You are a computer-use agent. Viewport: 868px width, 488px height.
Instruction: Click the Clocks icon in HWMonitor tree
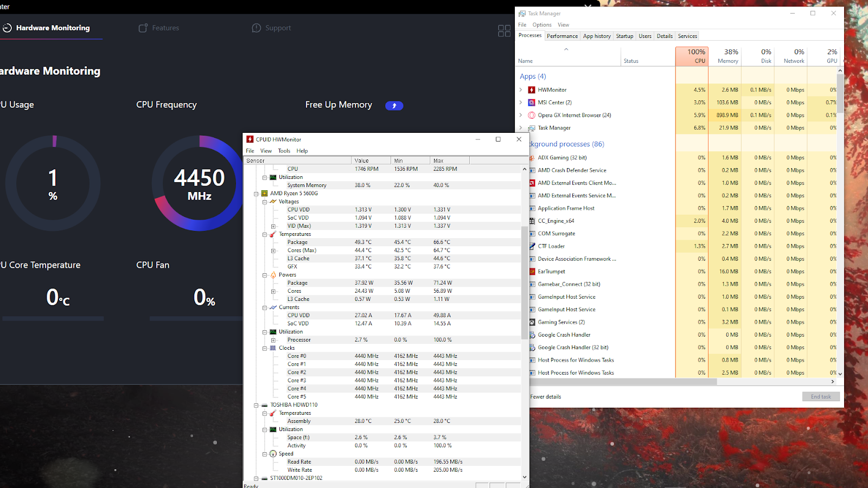pyautogui.click(x=273, y=348)
